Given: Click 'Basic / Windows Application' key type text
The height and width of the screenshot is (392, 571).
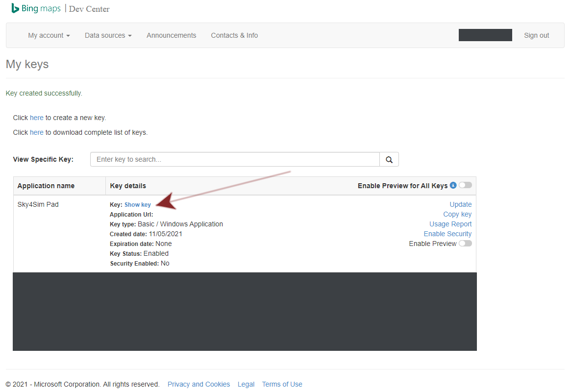Looking at the screenshot, I should pos(180,224).
